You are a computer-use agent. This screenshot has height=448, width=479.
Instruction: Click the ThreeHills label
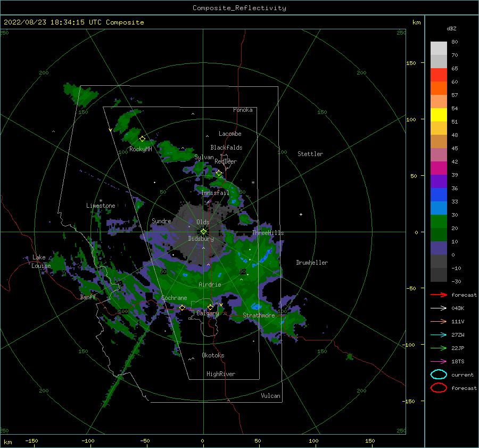(268, 233)
